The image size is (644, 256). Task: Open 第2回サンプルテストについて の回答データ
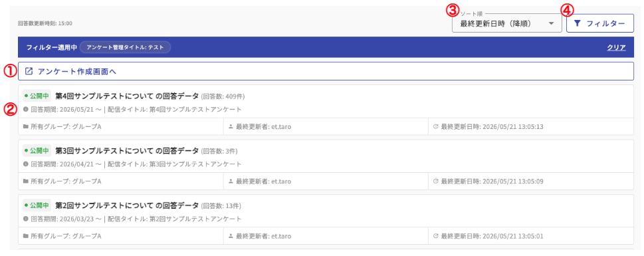(x=127, y=205)
